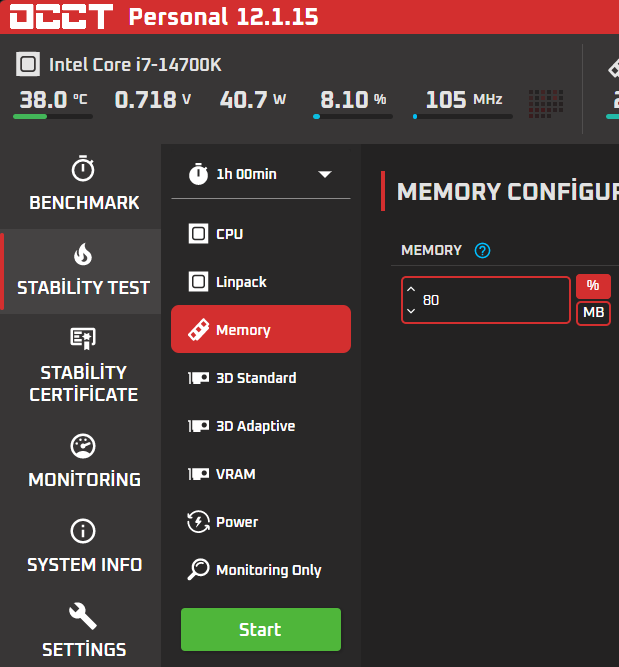Open the BENCHMARK section label
The image size is (619, 667).
[x=84, y=203]
